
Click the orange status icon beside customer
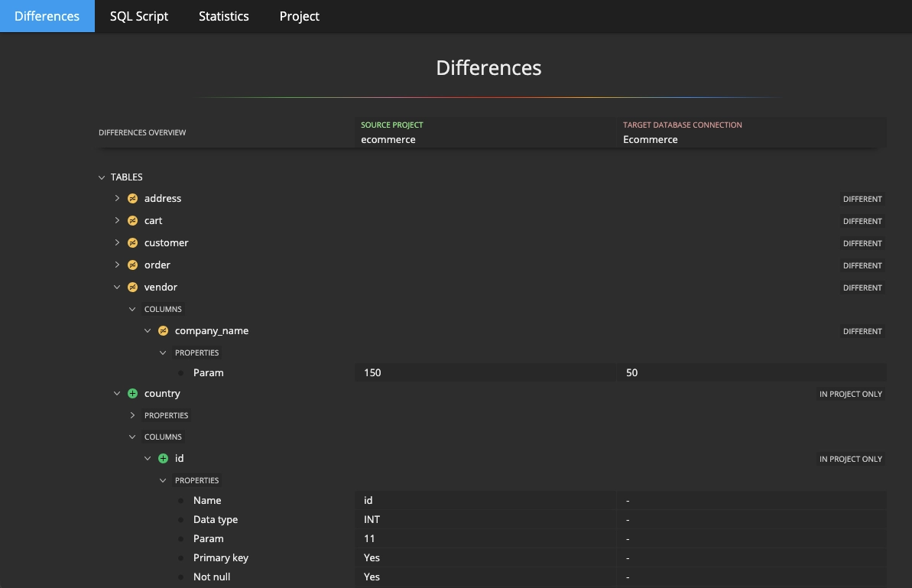pos(132,243)
